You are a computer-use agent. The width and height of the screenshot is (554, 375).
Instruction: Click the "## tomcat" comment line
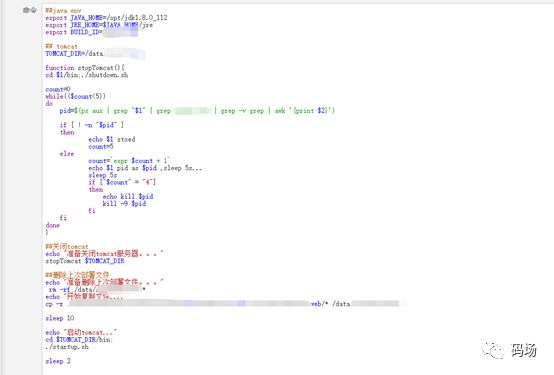click(x=61, y=47)
